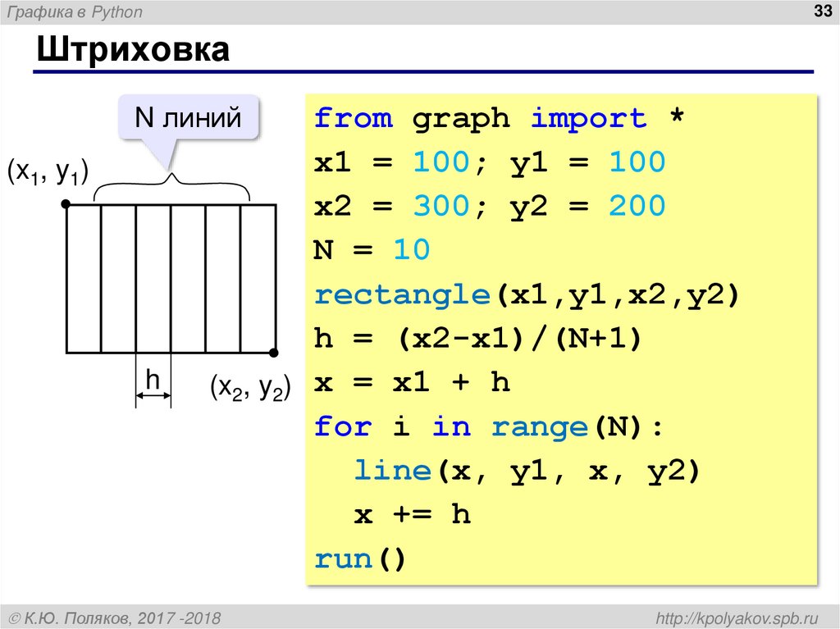Click the slide number 33
Screen dimensions: 840x629
tap(822, 11)
